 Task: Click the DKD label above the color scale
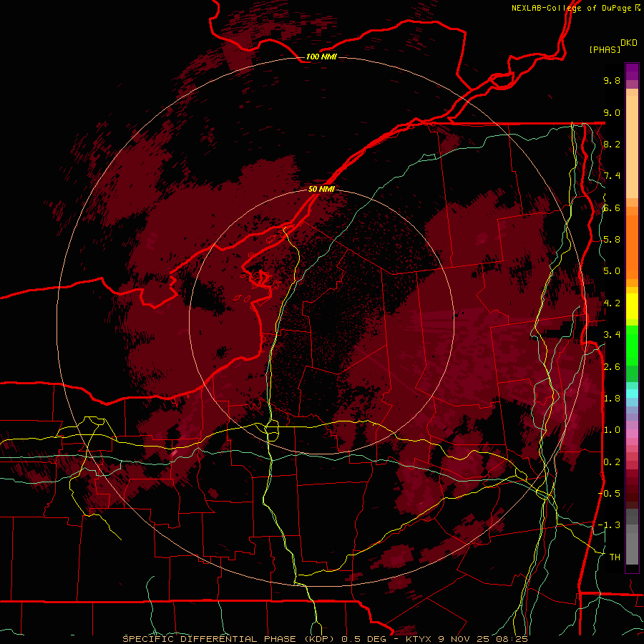click(629, 43)
